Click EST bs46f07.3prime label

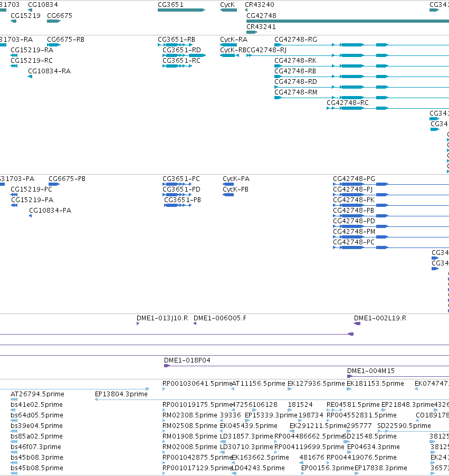click(x=36, y=447)
